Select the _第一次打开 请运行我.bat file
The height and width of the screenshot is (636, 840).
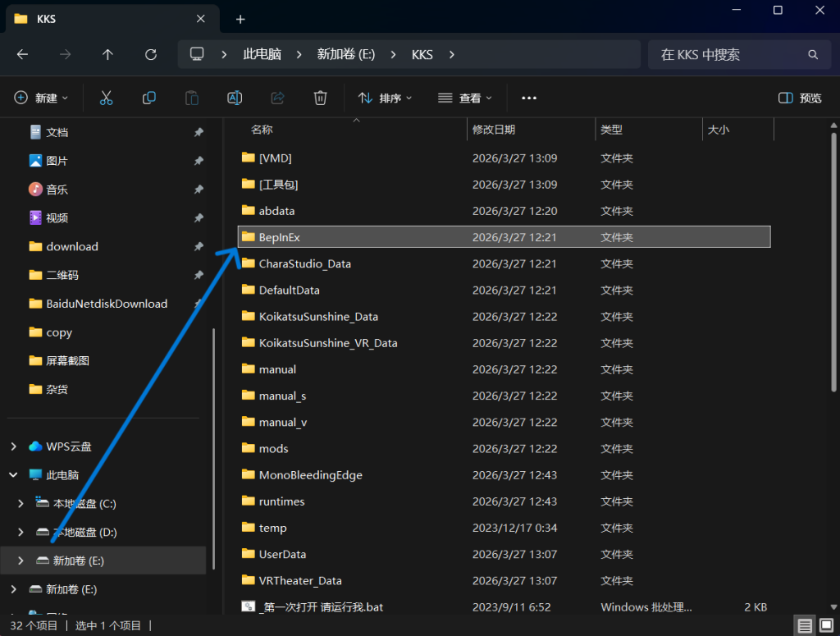point(504,607)
